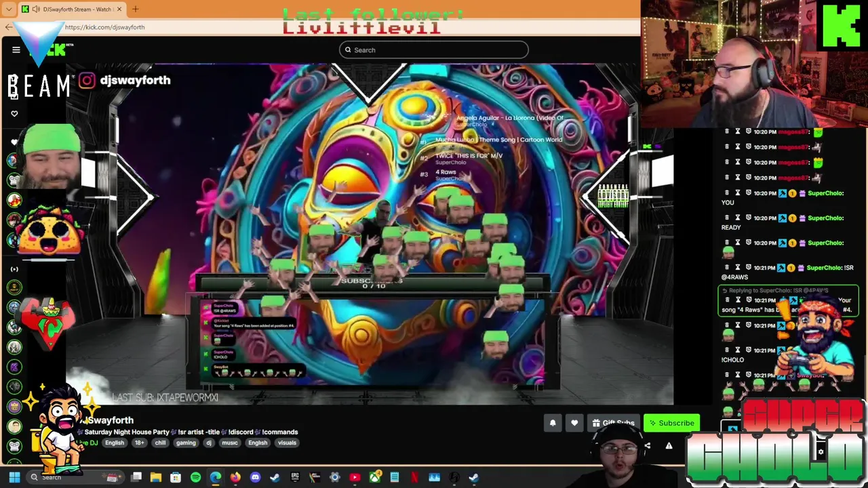The width and height of the screenshot is (868, 488).
Task: Click the main stream video player
Action: click(x=370, y=234)
